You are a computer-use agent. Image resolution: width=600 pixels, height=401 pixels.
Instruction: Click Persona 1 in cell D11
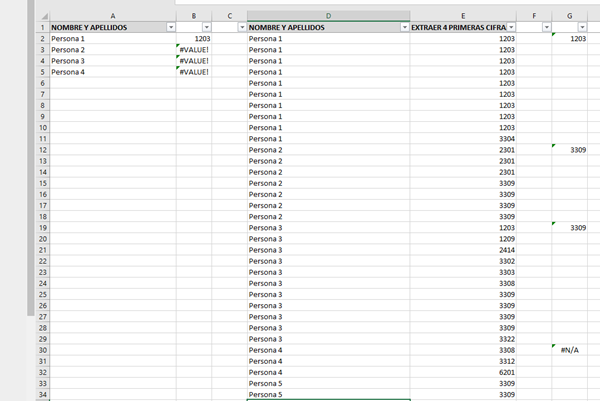[328, 139]
